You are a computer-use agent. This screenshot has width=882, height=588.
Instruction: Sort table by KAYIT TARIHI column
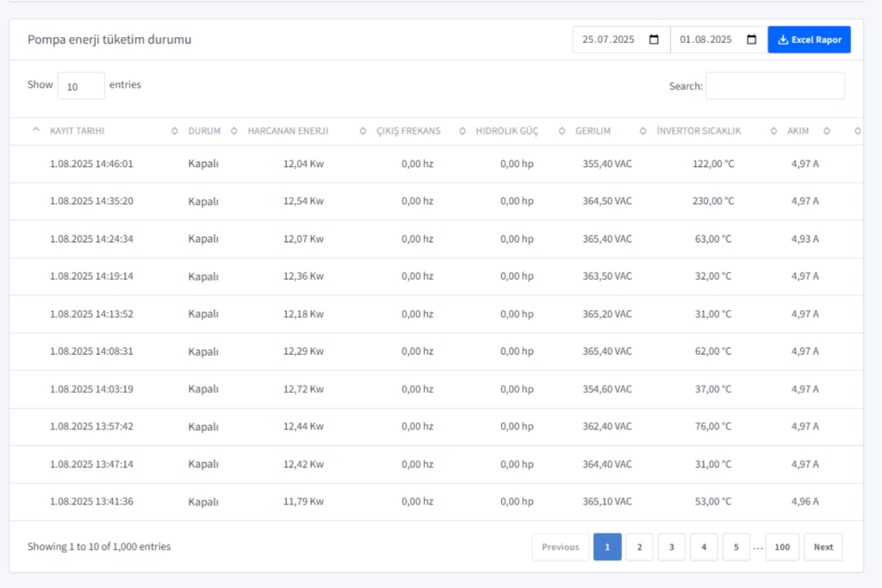point(78,131)
